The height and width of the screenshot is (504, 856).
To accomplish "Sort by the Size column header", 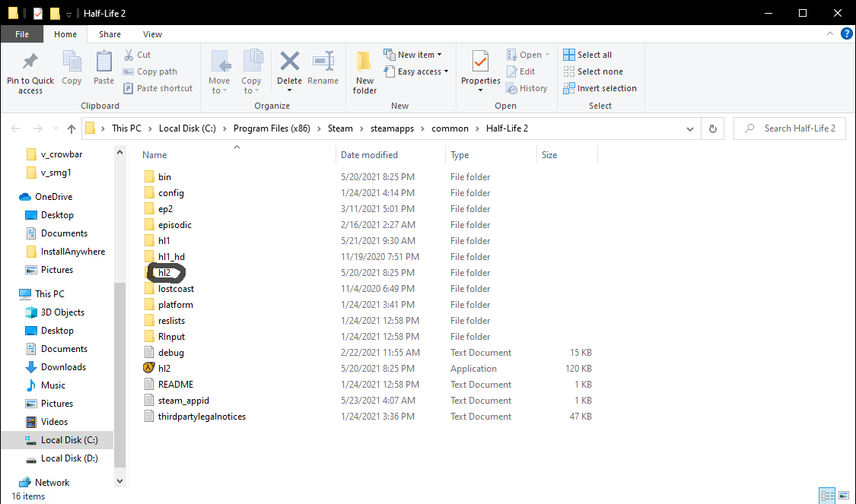I will [549, 155].
